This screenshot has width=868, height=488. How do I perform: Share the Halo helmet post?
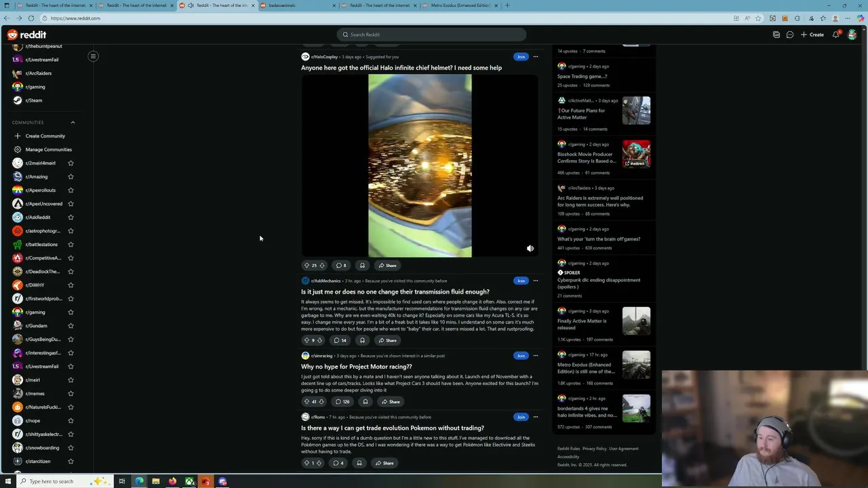388,266
